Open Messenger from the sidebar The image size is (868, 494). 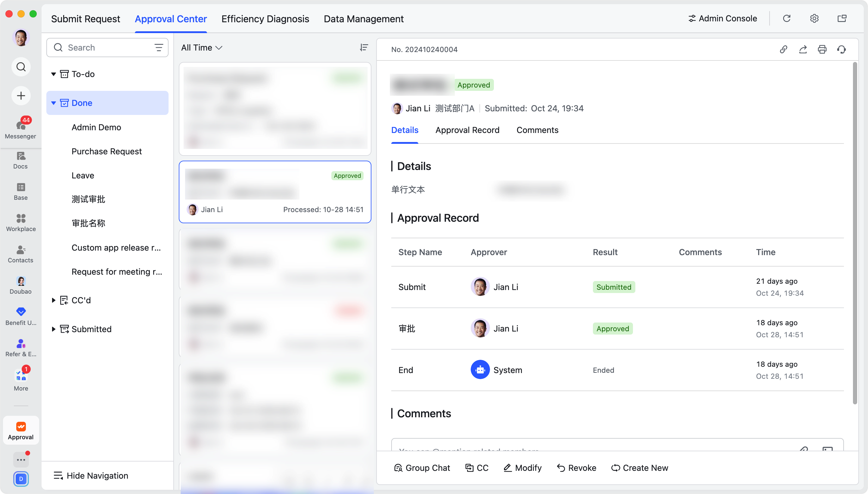point(21,128)
